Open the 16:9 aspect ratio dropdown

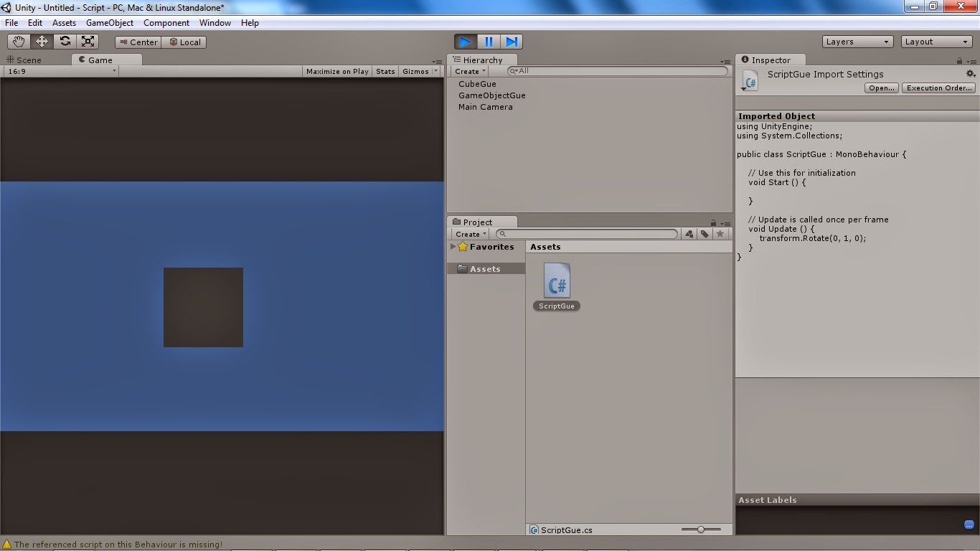pos(60,71)
